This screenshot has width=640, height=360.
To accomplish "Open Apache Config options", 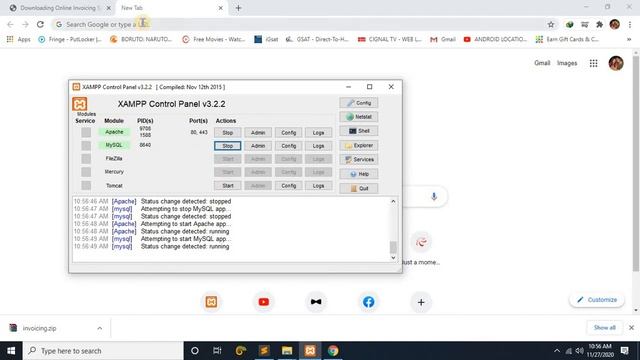I will [x=288, y=133].
